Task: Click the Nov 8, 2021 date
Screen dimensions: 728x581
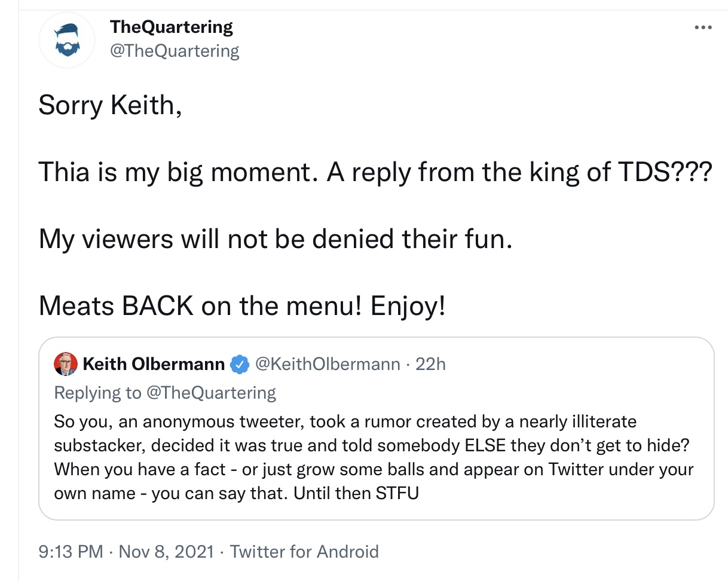Action: click(x=166, y=551)
